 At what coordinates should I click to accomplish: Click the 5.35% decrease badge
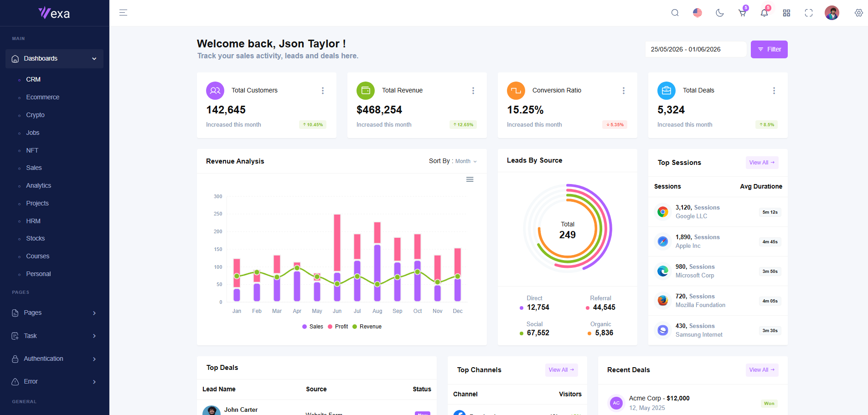[615, 125]
